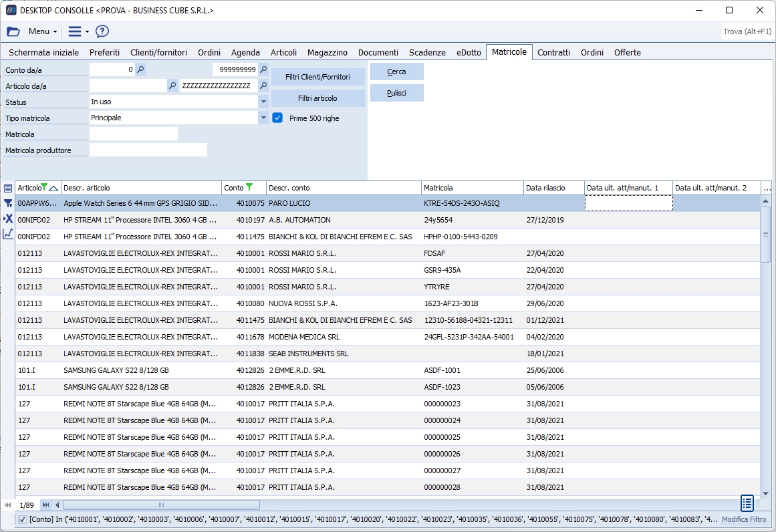This screenshot has width=776, height=532.
Task: Open the help question mark icon
Action: [x=102, y=31]
